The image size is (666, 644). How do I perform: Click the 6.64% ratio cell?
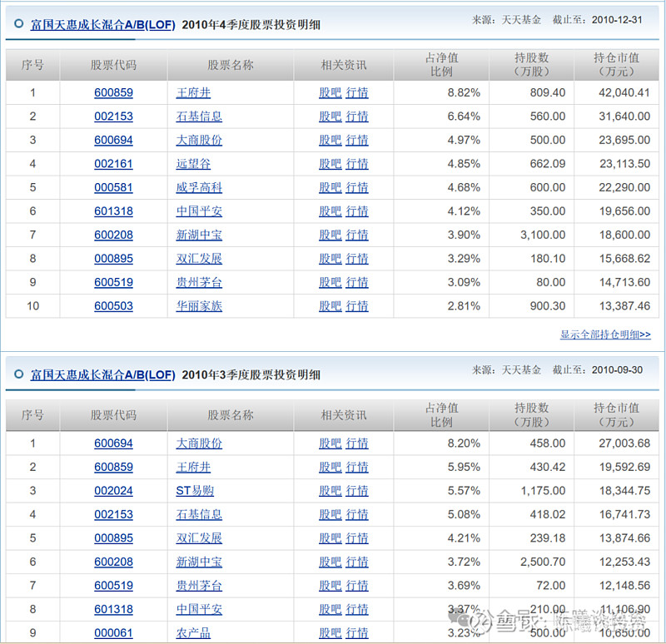[x=464, y=116]
